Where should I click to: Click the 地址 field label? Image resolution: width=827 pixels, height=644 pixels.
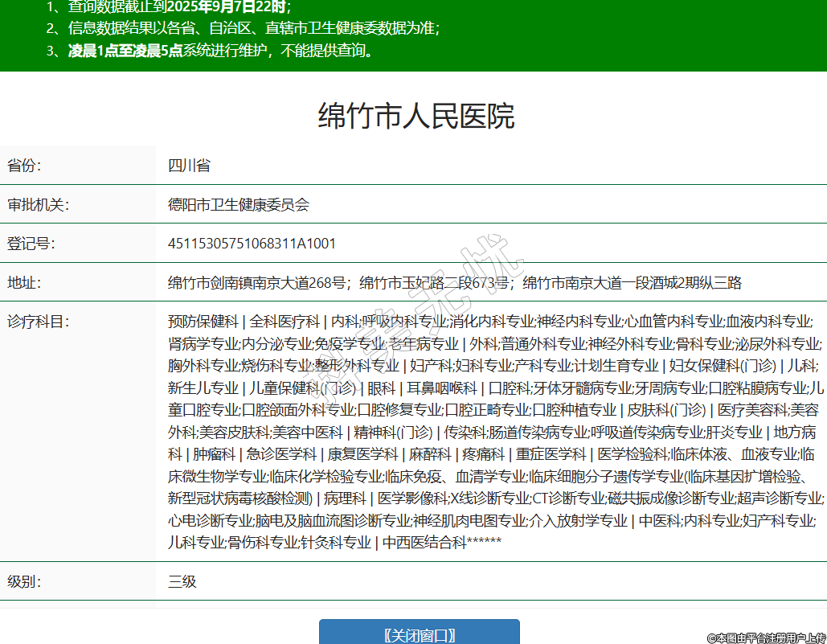pos(24,283)
